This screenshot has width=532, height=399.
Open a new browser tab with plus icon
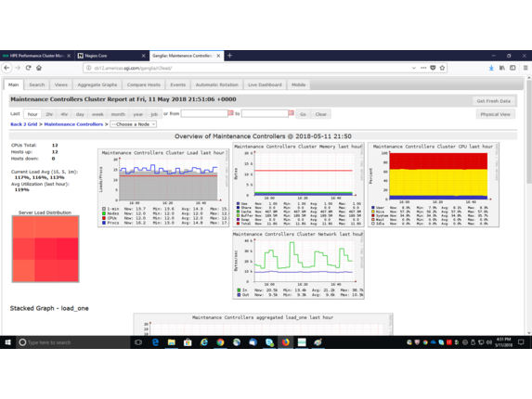click(x=229, y=56)
